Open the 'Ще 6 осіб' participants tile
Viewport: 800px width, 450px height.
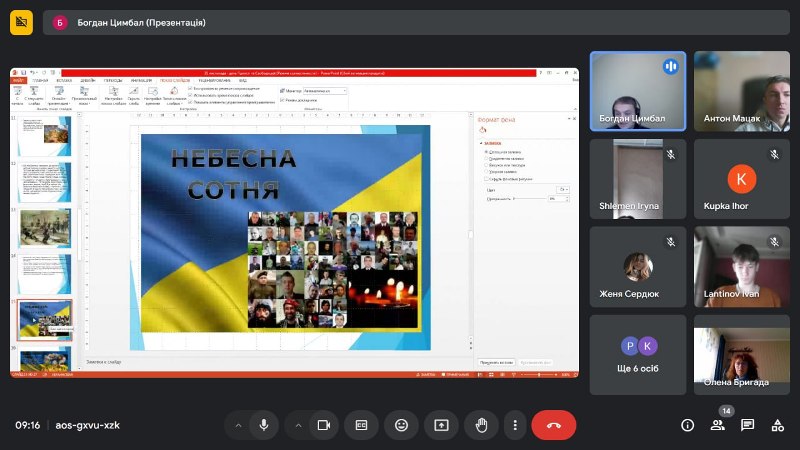[637, 355]
